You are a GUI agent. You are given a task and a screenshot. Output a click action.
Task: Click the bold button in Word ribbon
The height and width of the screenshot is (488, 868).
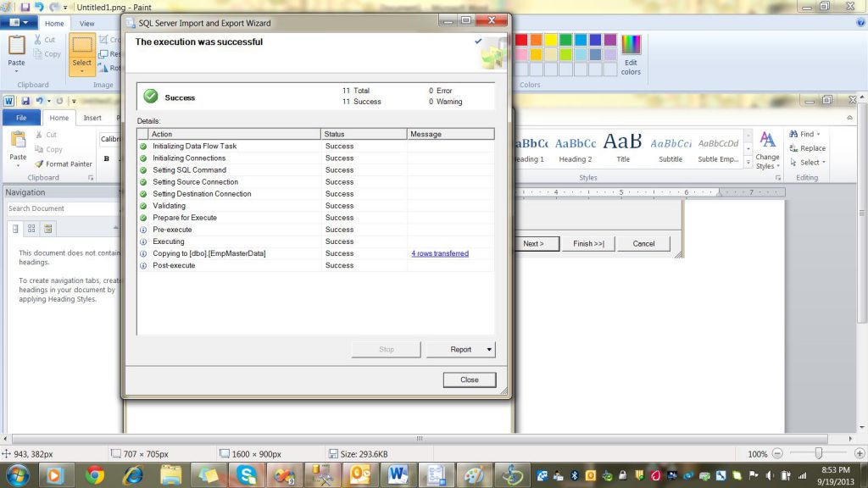click(107, 158)
